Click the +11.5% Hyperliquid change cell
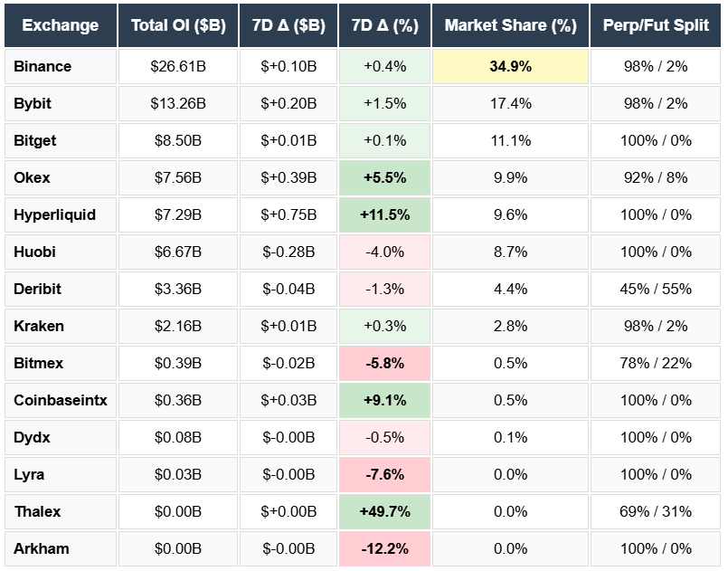 (x=384, y=215)
